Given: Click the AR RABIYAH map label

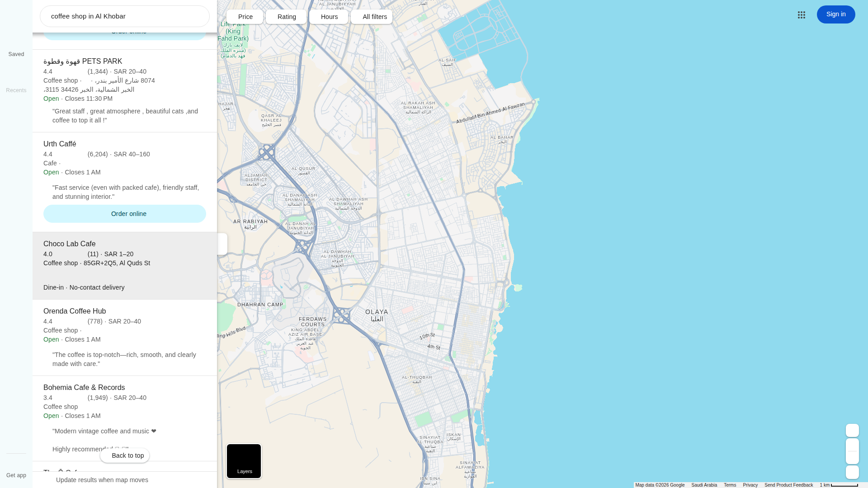Looking at the screenshot, I should (x=250, y=224).
